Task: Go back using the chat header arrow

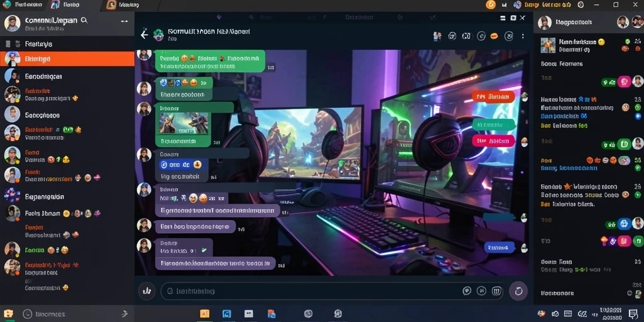Action: click(144, 35)
